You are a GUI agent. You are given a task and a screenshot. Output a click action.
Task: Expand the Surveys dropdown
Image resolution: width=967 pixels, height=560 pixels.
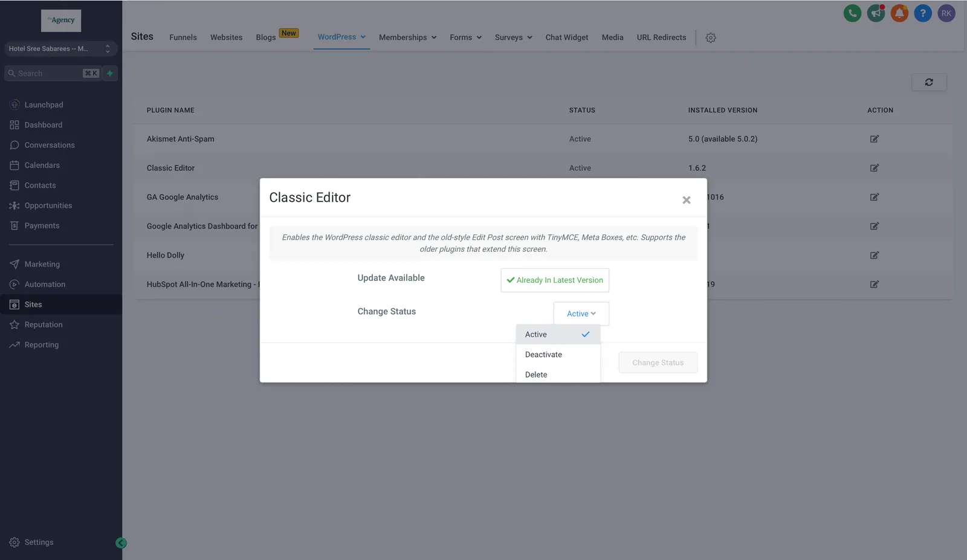tap(513, 37)
